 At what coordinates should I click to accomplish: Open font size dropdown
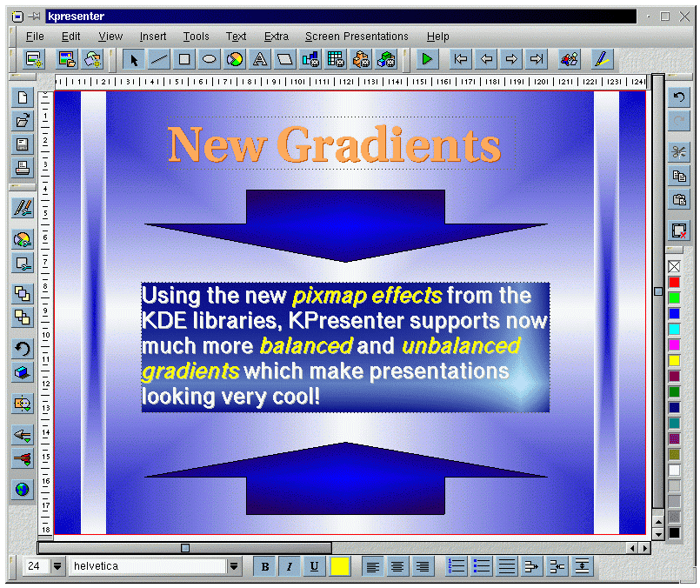(x=57, y=566)
